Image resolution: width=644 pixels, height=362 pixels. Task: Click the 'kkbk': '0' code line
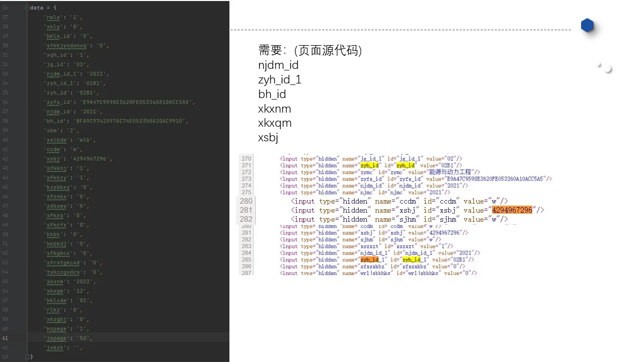click(x=64, y=234)
